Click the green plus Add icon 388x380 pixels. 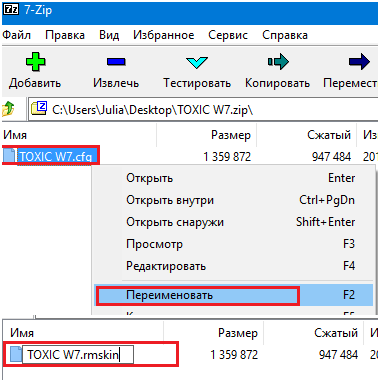[35, 62]
